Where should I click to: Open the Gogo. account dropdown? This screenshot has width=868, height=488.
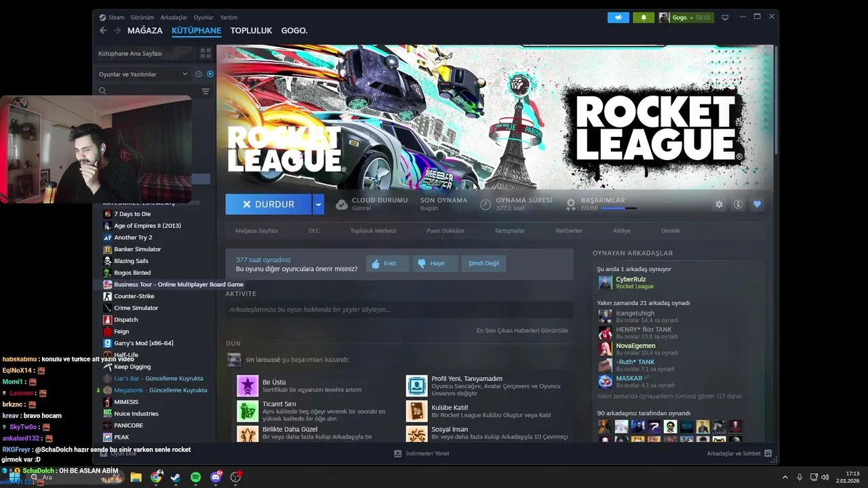coord(686,17)
